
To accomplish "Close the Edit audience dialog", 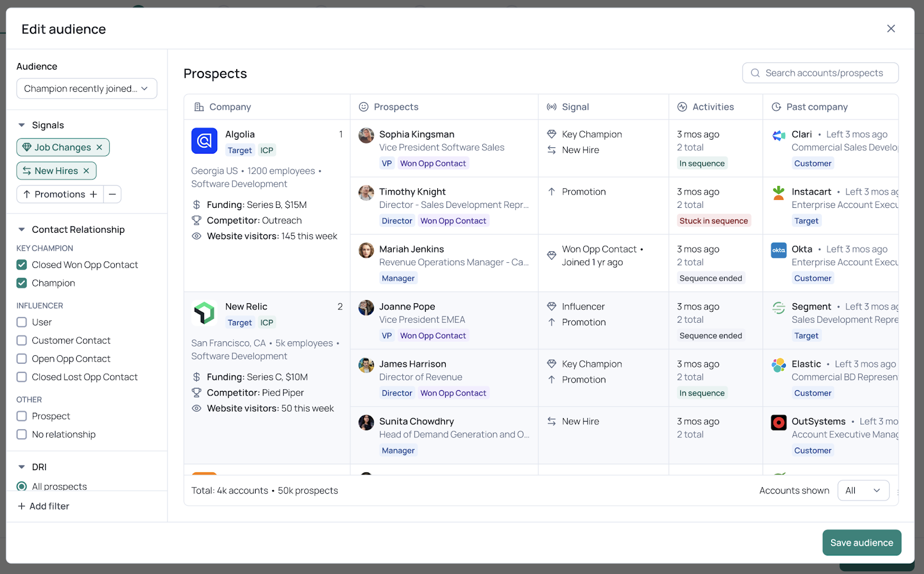I will coord(891,29).
